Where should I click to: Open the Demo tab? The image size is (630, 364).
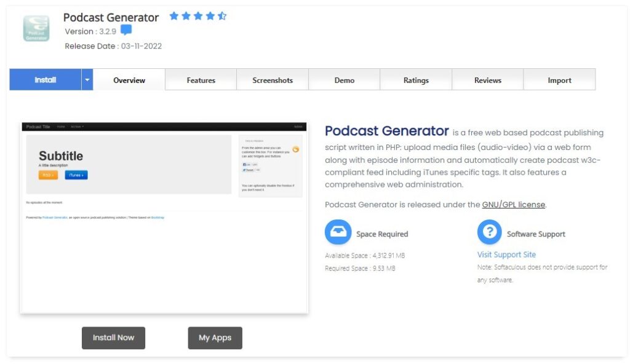[345, 80]
